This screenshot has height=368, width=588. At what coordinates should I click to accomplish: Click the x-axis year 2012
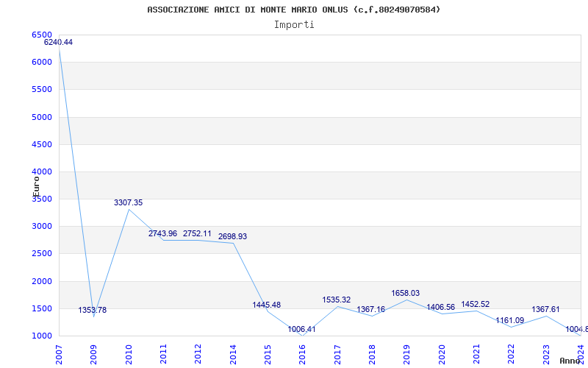point(198,355)
